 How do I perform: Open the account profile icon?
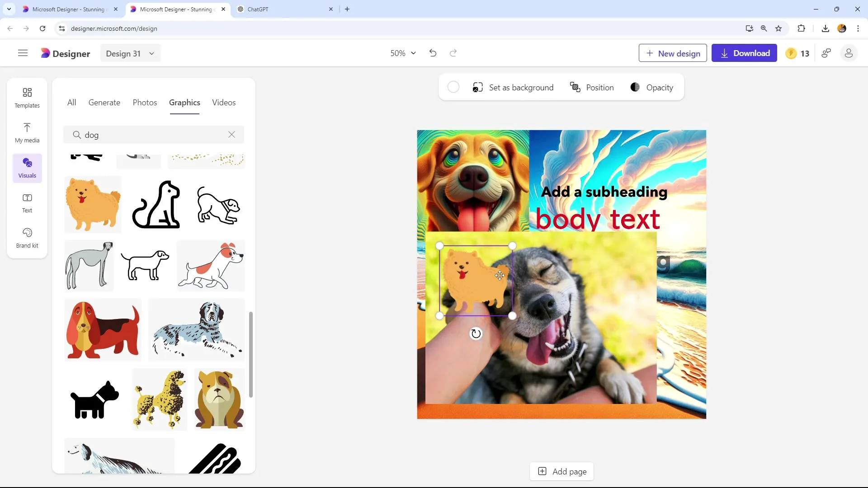[849, 53]
